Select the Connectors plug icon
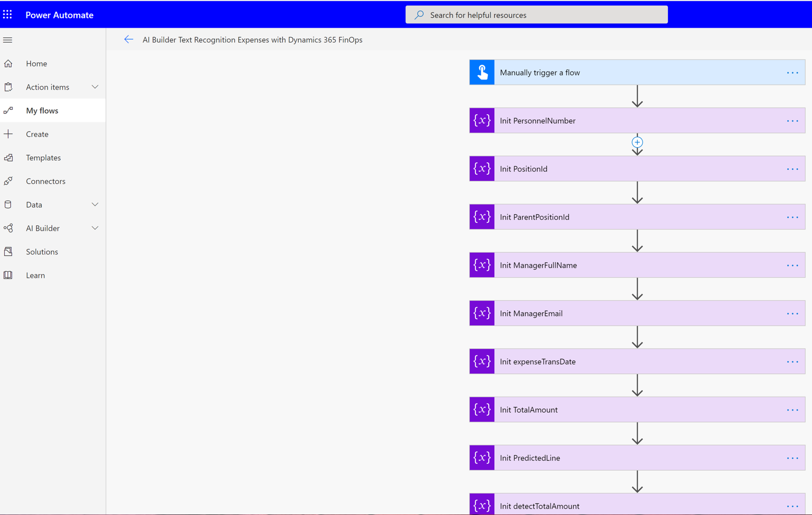The height and width of the screenshot is (515, 812). (x=9, y=181)
